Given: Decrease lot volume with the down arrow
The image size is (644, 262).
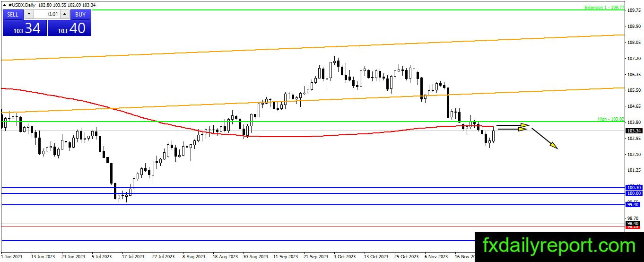Looking at the screenshot, I should pos(28,14).
